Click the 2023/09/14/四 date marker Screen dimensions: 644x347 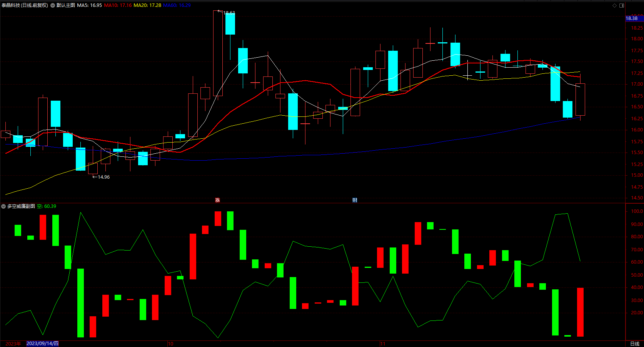coord(42,344)
